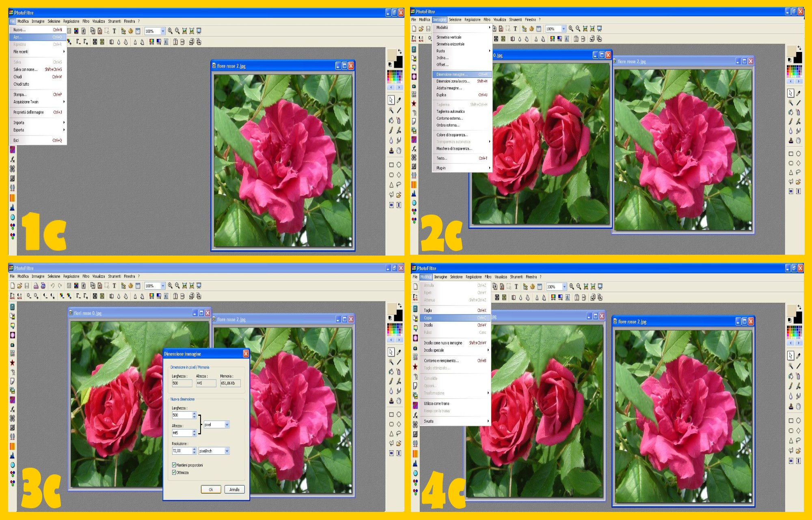This screenshot has height=520, width=812.
Task: Open the pixel unit dropdown in the dialog
Action: 227,424
